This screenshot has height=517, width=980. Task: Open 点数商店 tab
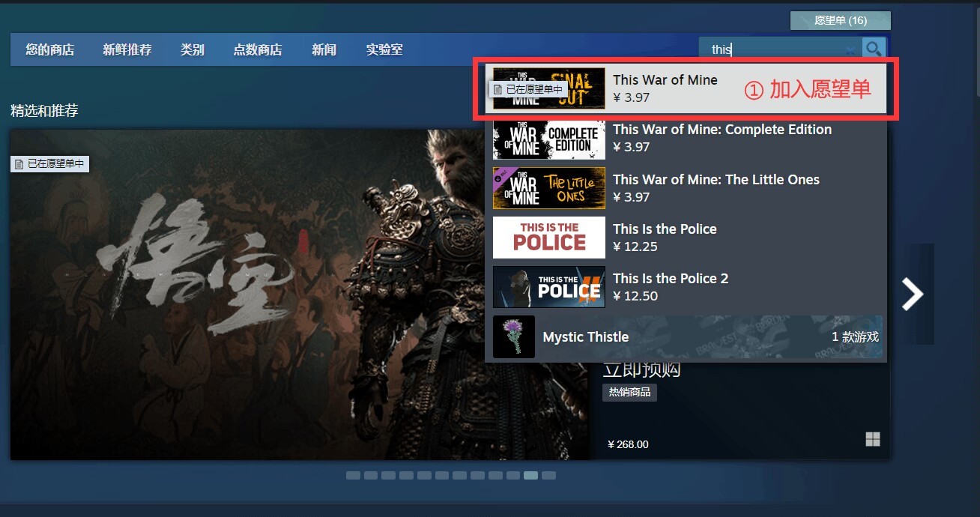point(258,49)
